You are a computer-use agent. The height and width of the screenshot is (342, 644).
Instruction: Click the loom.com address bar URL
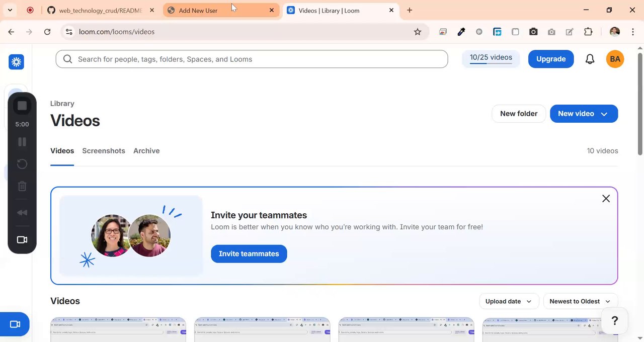(x=117, y=32)
